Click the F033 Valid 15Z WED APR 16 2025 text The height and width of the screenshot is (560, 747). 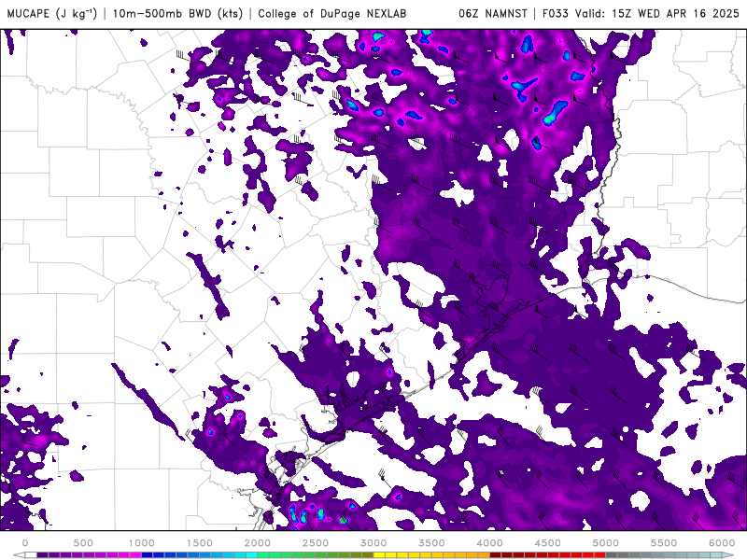(x=641, y=13)
